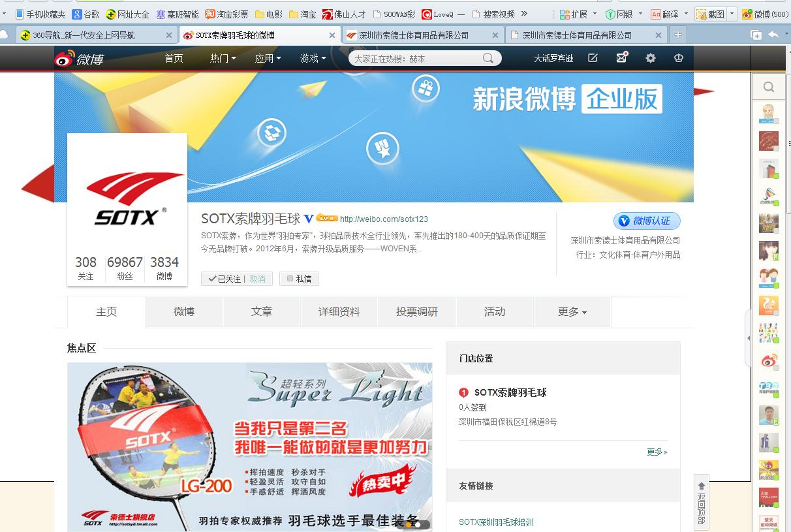
Task: Expand the 更多 profile tab dropdown
Action: coord(572,312)
